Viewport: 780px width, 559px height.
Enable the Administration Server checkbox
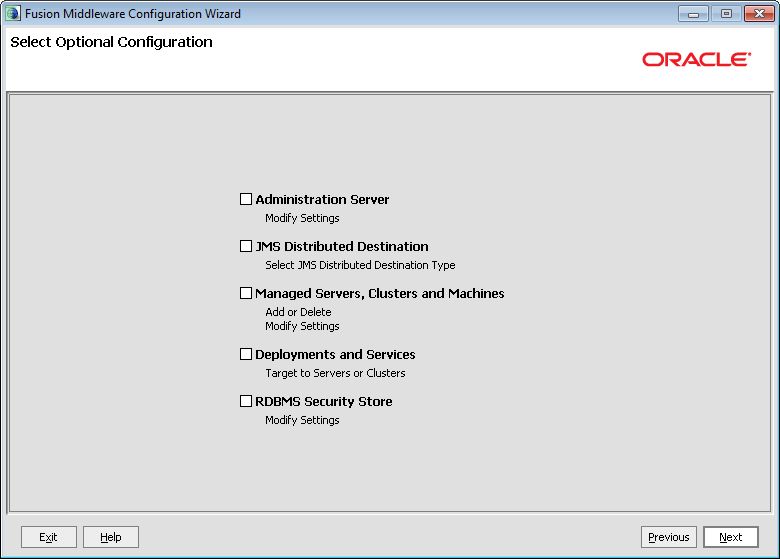tap(246, 199)
